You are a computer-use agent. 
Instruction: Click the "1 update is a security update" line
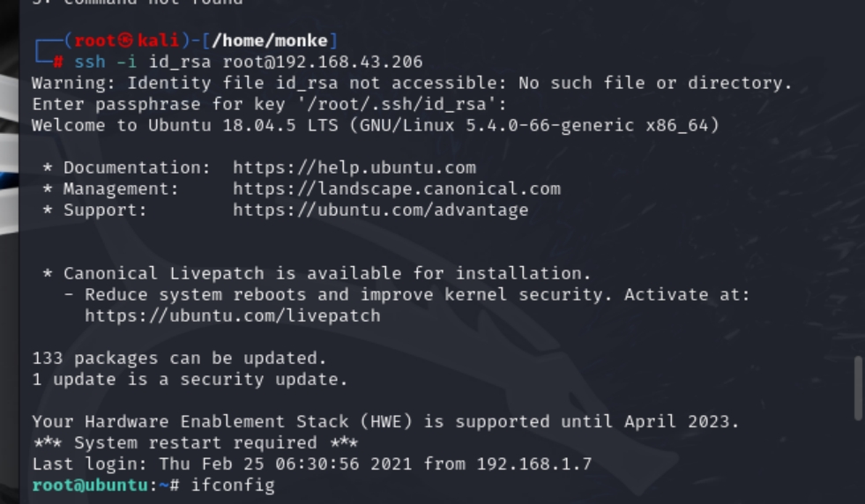tap(190, 379)
